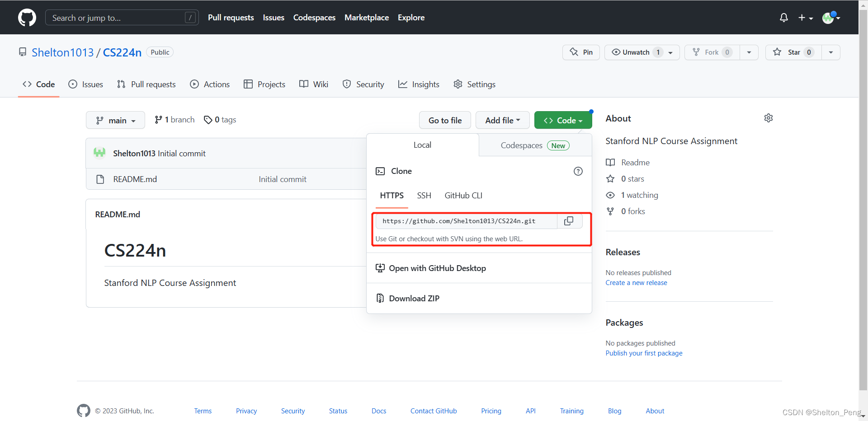Screen dimensions: 868x421
Task: Switch to the Codespaces tab in clone panel
Action: click(x=535, y=145)
